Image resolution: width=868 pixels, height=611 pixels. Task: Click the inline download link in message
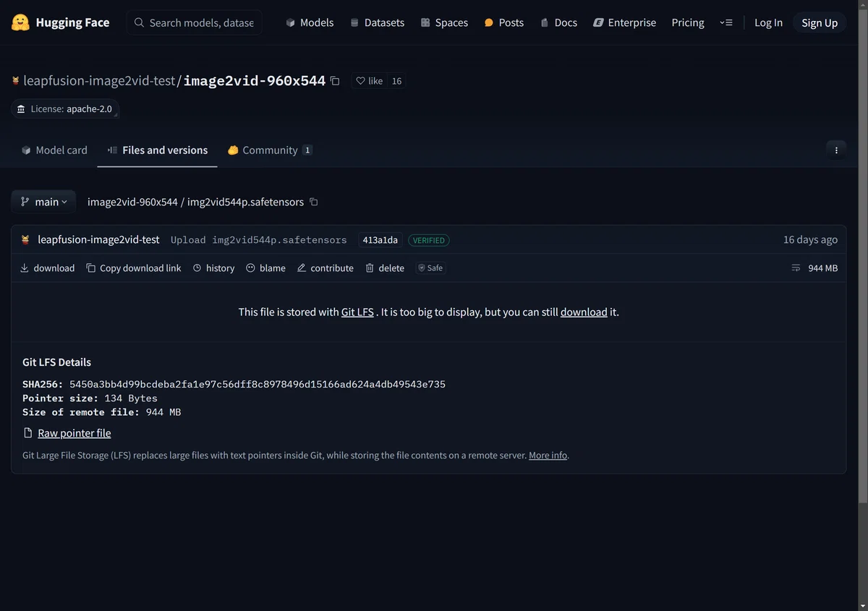point(584,312)
